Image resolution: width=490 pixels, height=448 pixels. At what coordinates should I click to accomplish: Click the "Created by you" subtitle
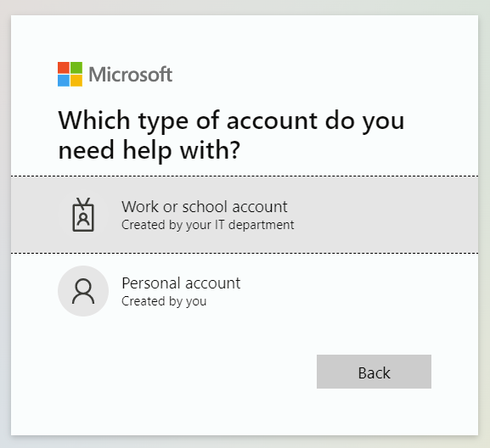pyautogui.click(x=164, y=301)
